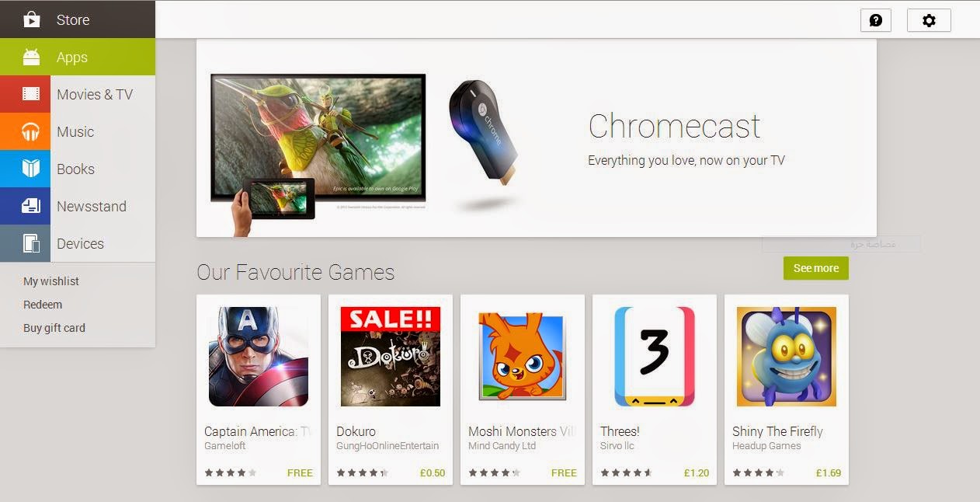
Task: Open the Newsstand icon
Action: pyautogui.click(x=31, y=206)
